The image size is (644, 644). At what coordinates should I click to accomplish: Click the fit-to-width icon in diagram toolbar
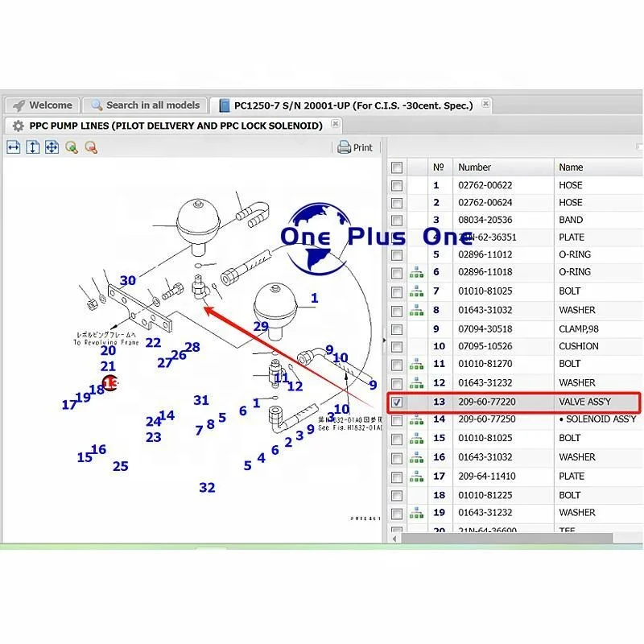pos(13,147)
